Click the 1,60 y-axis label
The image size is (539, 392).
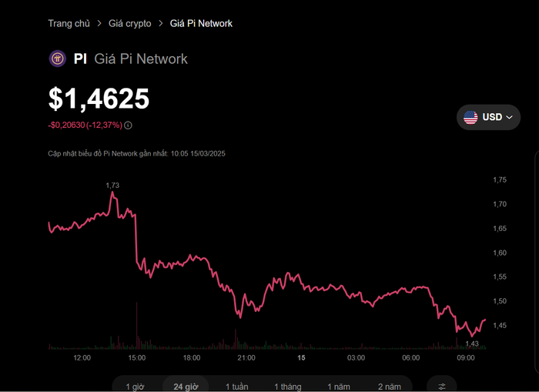pyautogui.click(x=500, y=253)
